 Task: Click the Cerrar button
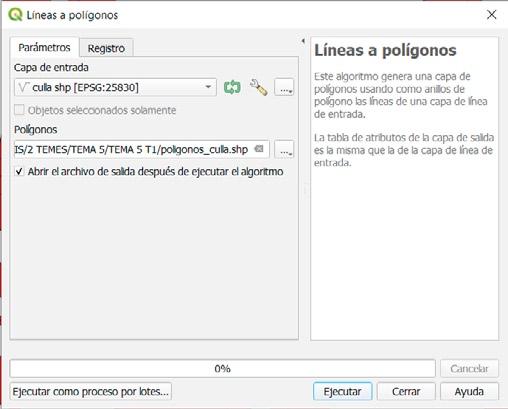(x=406, y=391)
